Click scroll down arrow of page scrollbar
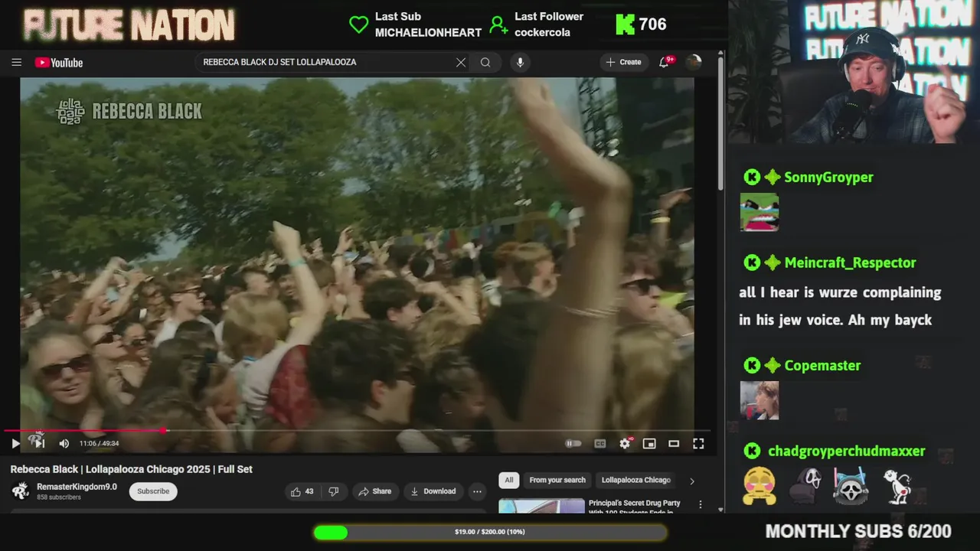 click(x=720, y=509)
